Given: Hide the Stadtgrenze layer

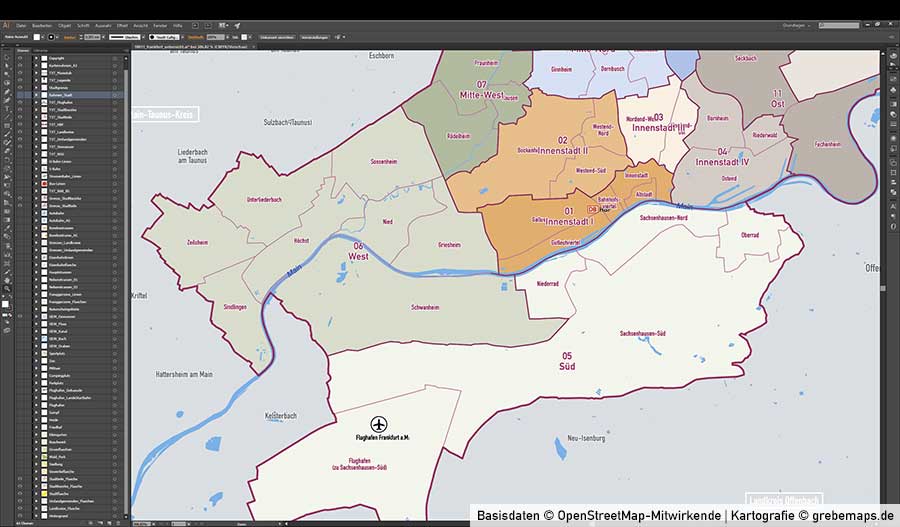Looking at the screenshot, I should [x=20, y=87].
